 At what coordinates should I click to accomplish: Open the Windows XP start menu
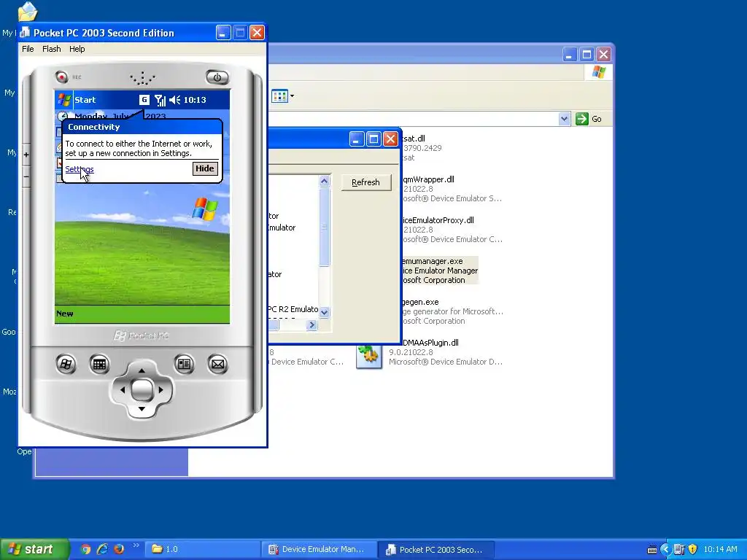pos(34,549)
